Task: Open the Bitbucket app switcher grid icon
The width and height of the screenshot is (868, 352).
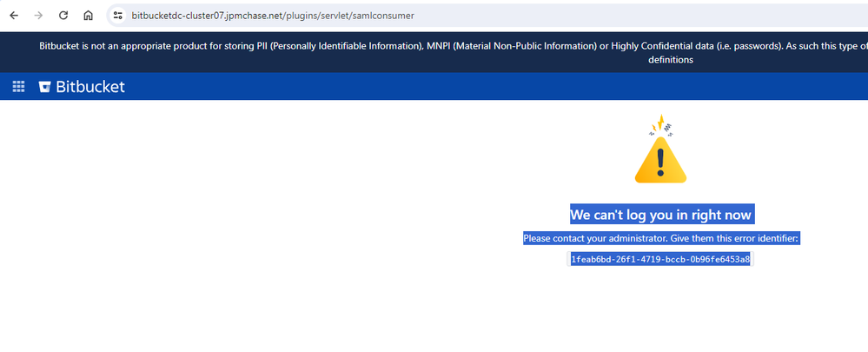Action: 19,86
